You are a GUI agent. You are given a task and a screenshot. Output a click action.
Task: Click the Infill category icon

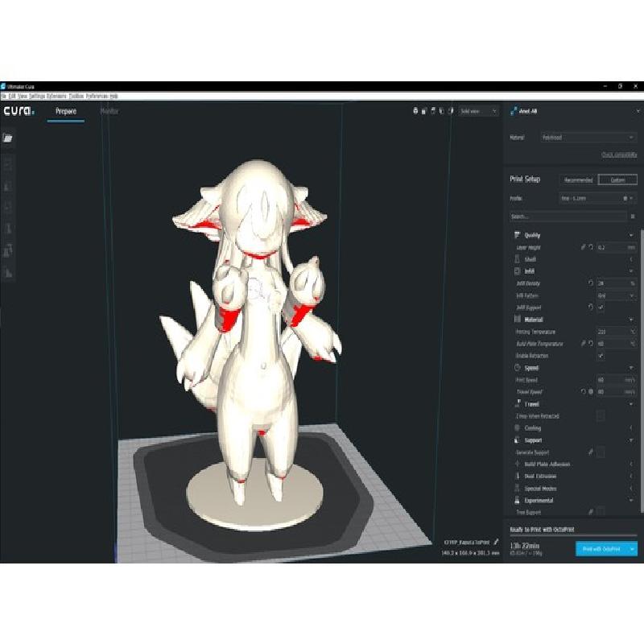(x=516, y=271)
